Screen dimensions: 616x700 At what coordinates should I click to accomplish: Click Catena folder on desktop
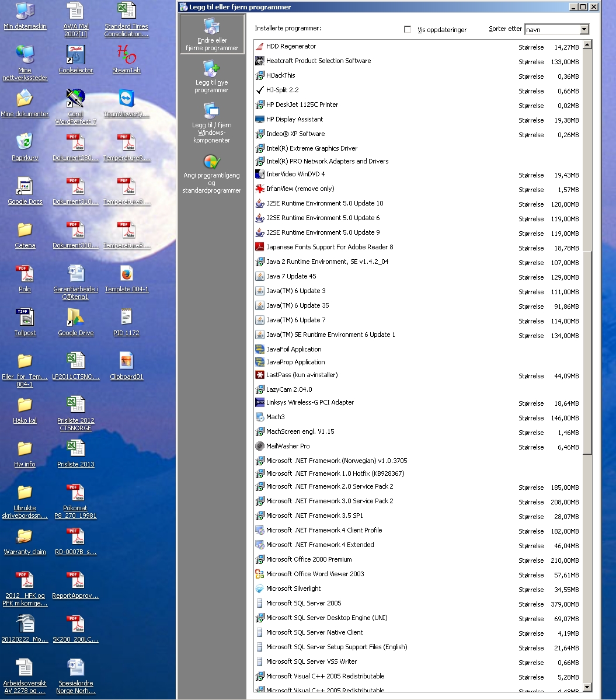click(x=25, y=235)
